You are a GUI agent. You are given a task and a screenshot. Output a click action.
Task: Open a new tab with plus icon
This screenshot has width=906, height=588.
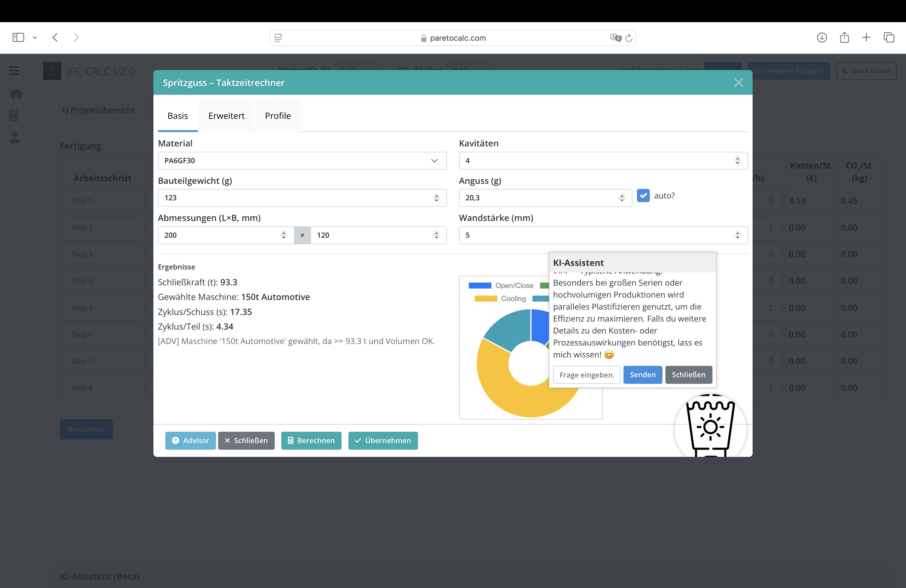[x=866, y=37]
